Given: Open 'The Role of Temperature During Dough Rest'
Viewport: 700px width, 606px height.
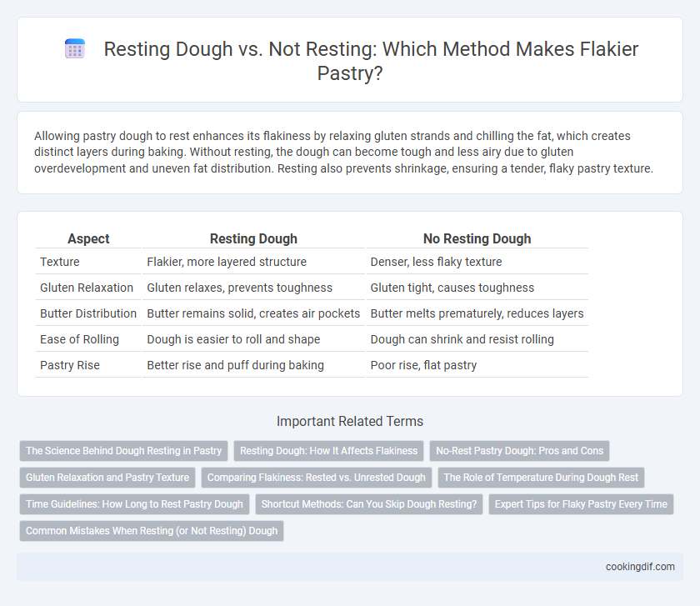Looking at the screenshot, I should pyautogui.click(x=541, y=478).
